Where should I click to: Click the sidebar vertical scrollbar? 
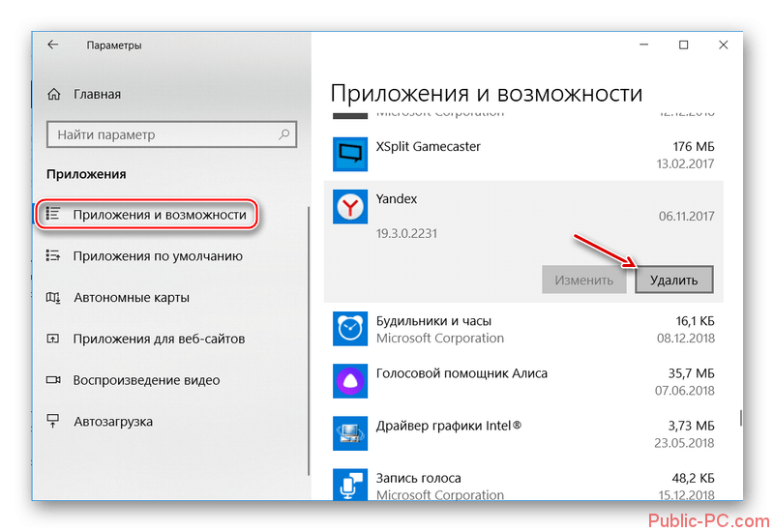pyautogui.click(x=309, y=340)
